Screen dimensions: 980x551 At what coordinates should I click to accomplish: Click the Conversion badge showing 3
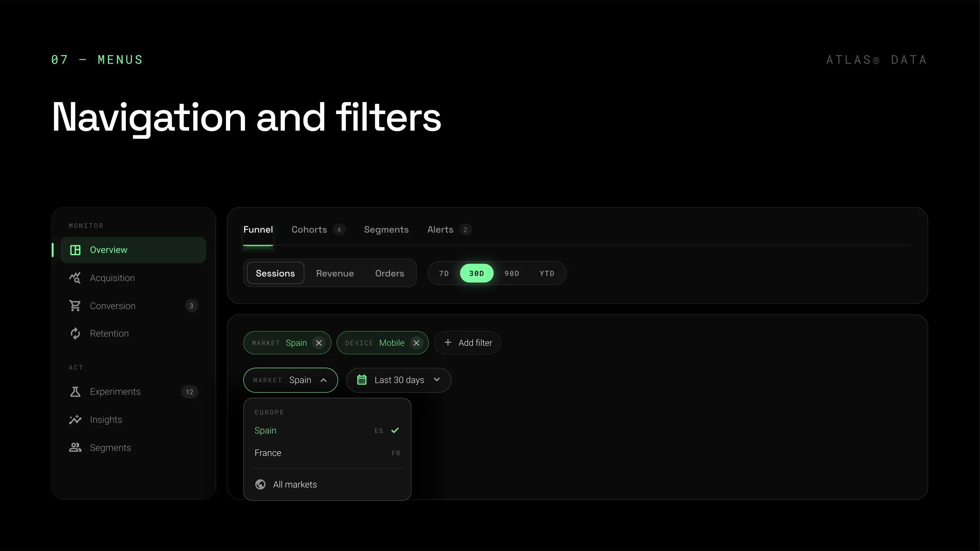click(x=191, y=306)
